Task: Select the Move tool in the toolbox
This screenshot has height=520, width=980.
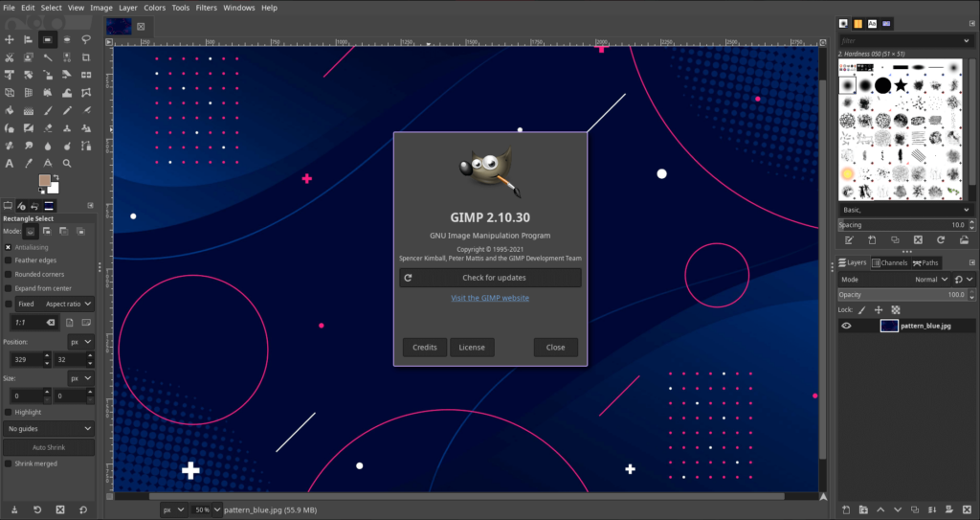Action: [x=10, y=39]
